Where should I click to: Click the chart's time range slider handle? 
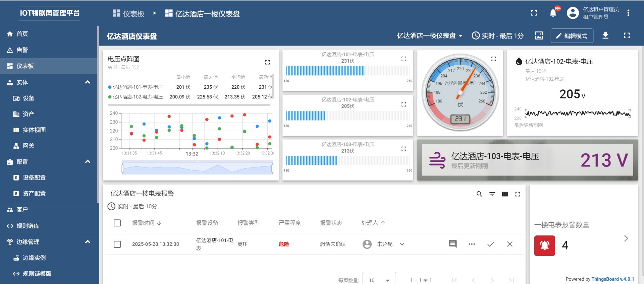[x=123, y=168]
